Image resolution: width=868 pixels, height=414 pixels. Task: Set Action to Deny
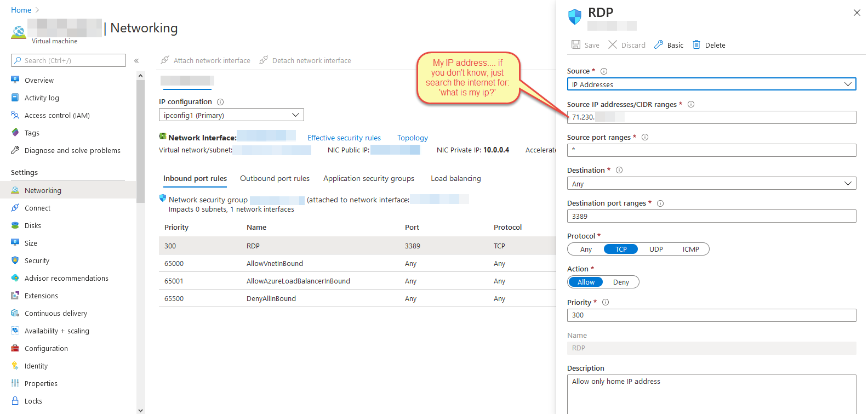621,282
